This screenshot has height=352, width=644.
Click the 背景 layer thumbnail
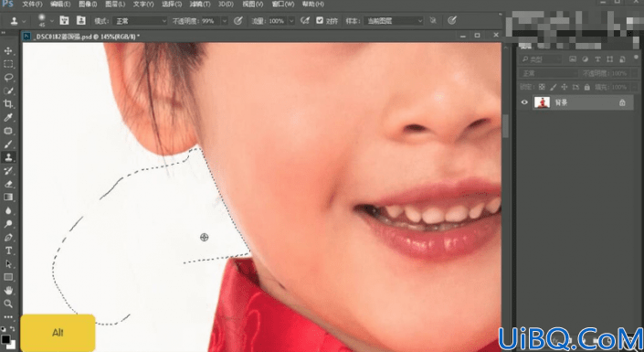[542, 102]
